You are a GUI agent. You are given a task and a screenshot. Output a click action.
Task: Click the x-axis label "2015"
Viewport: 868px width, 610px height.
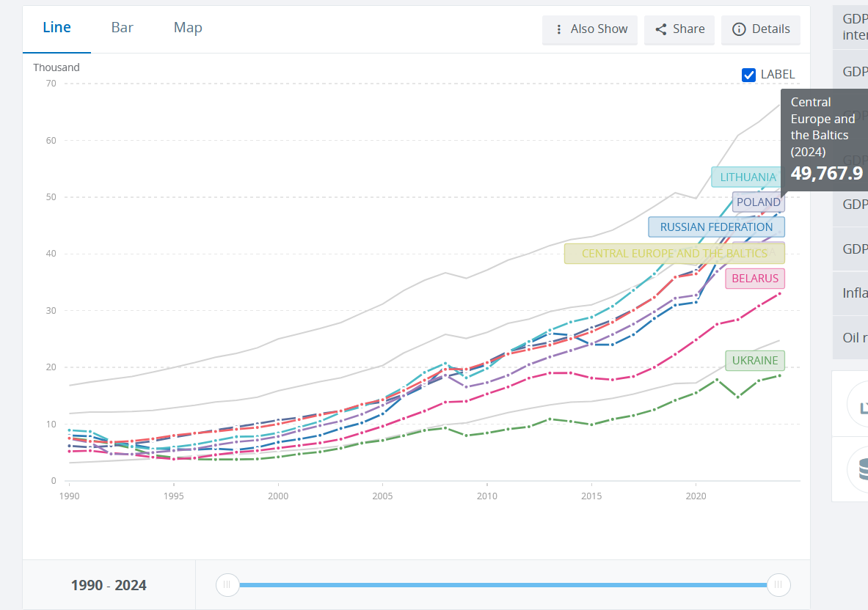pos(592,496)
